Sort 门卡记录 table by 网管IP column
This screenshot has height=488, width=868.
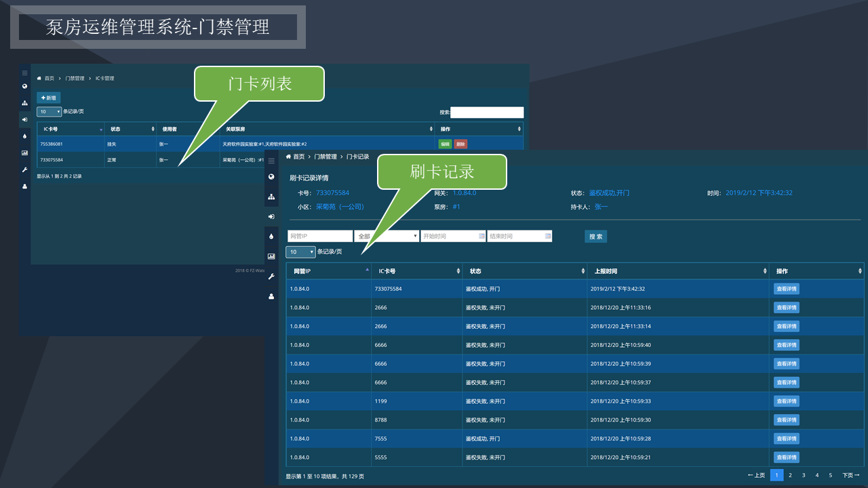pos(329,271)
